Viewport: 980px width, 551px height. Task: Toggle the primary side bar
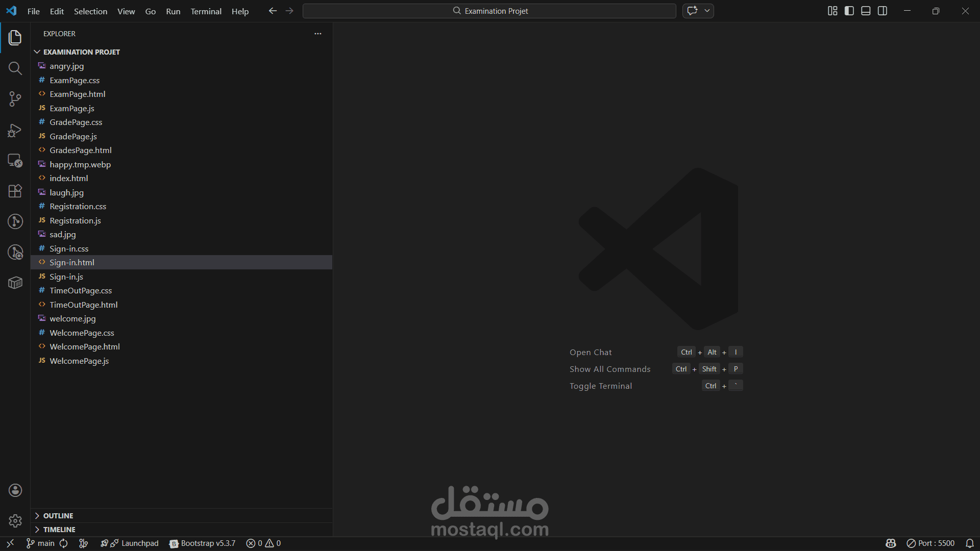[x=849, y=11]
